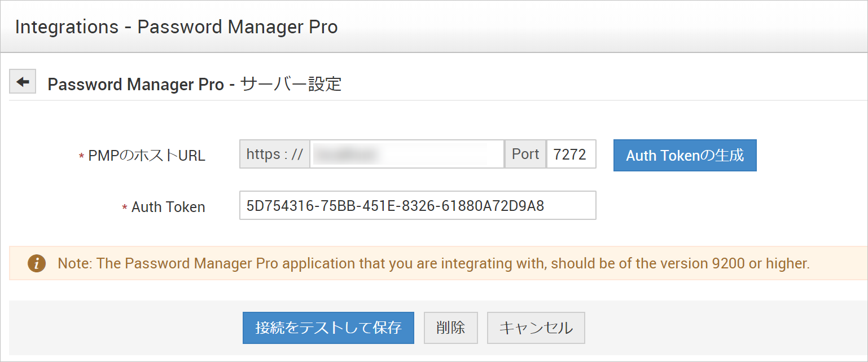Click the info icon in the note banner
Viewport: 868px width, 362px height.
tap(37, 263)
